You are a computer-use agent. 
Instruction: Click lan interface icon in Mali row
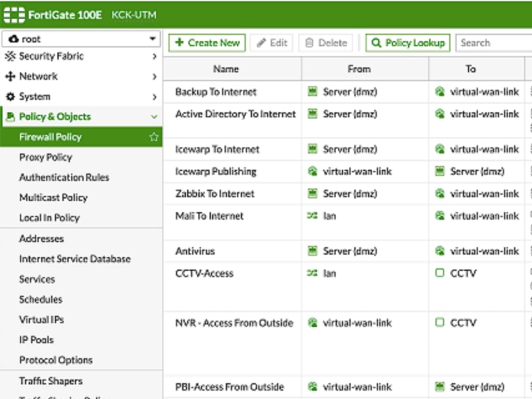[x=312, y=215]
